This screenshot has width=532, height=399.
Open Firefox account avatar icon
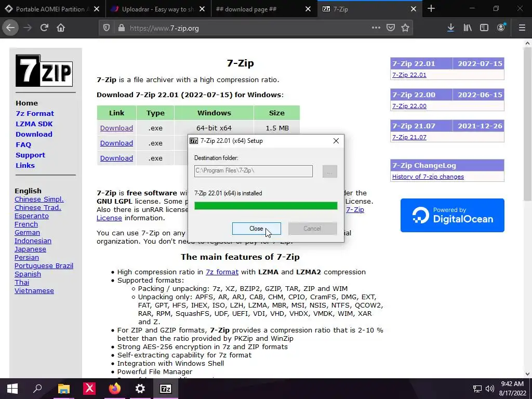coord(501,28)
